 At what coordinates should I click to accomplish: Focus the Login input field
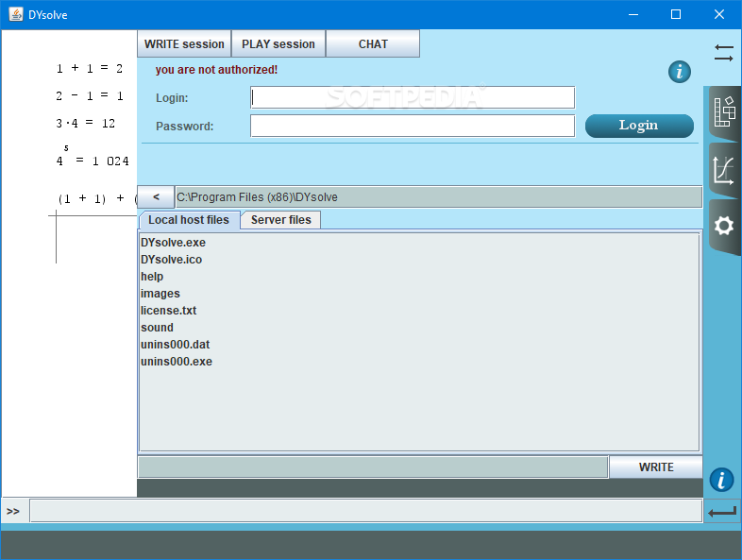413,97
